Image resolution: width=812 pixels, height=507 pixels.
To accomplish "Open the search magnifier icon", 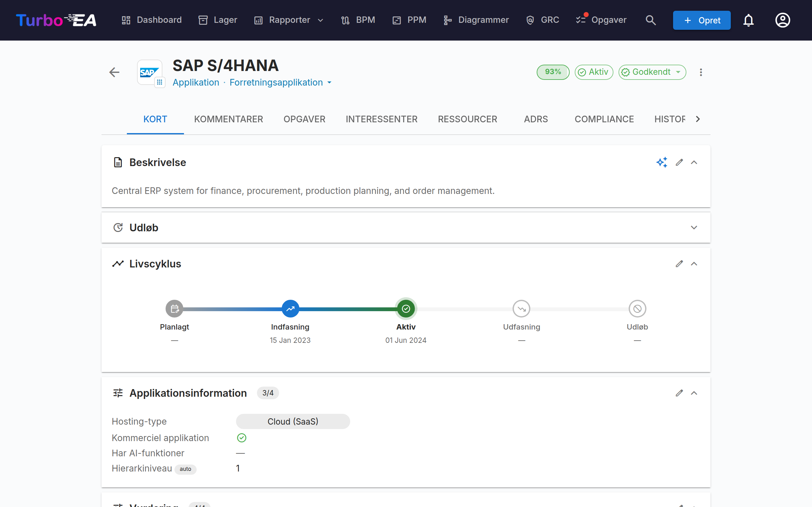I will tap(651, 20).
